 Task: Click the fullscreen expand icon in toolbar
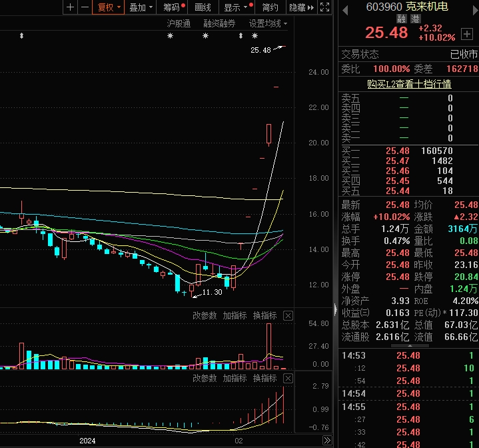point(324,7)
